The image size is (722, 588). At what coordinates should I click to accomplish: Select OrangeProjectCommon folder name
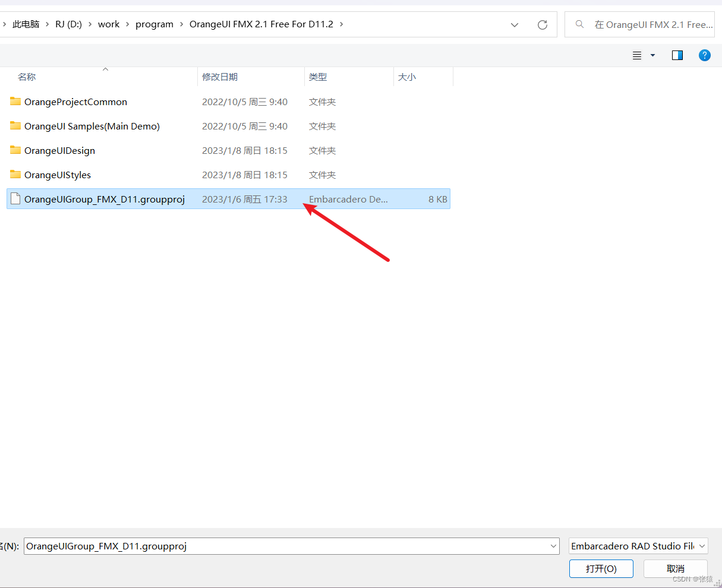[75, 102]
